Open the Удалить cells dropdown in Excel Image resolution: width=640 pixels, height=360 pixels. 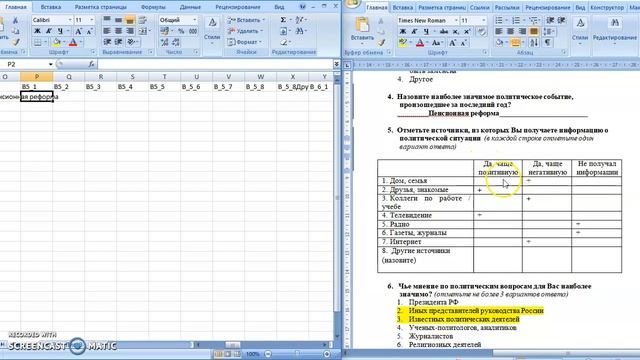pos(244,31)
